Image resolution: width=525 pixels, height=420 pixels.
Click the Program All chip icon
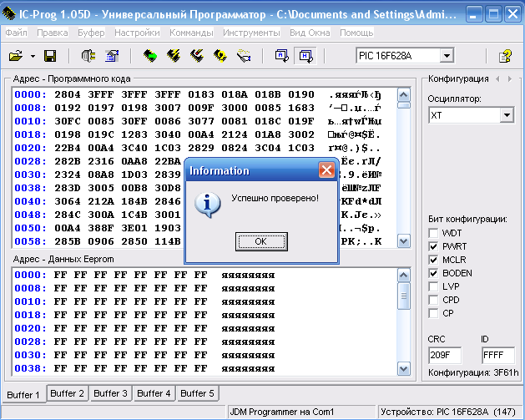click(174, 56)
